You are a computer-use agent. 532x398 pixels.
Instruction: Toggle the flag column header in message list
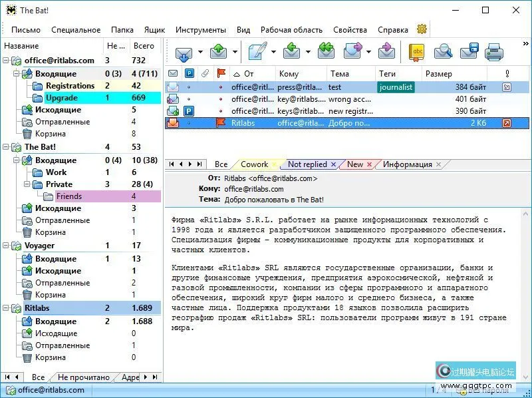[x=220, y=73]
